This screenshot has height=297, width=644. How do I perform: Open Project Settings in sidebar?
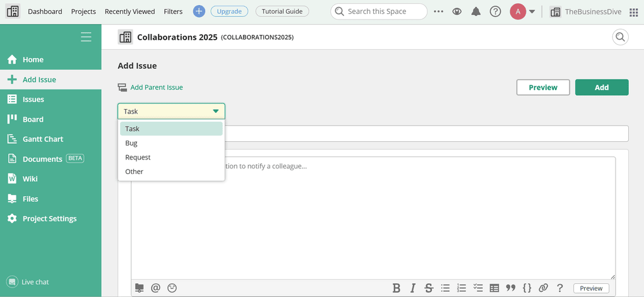(51, 219)
